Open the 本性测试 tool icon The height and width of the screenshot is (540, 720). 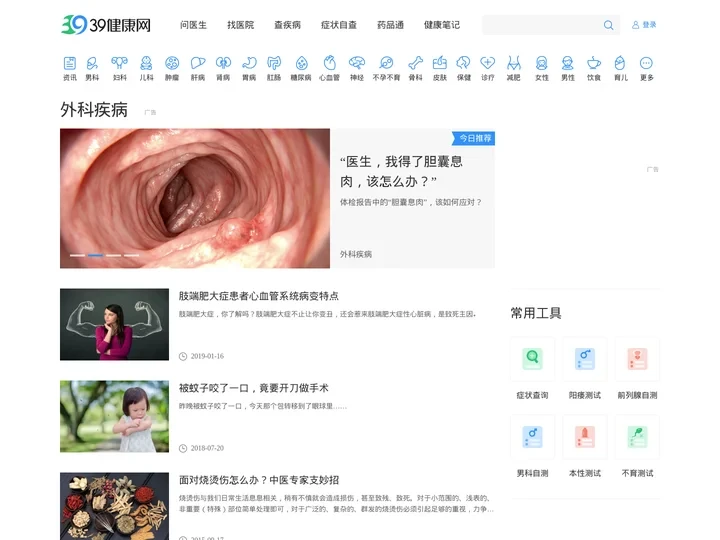pyautogui.click(x=585, y=437)
